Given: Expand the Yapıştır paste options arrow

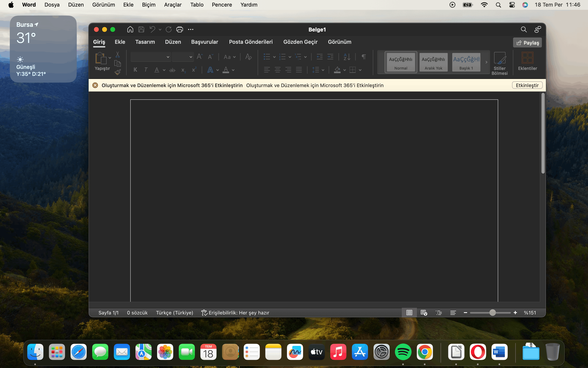Looking at the screenshot, I should pos(110,58).
